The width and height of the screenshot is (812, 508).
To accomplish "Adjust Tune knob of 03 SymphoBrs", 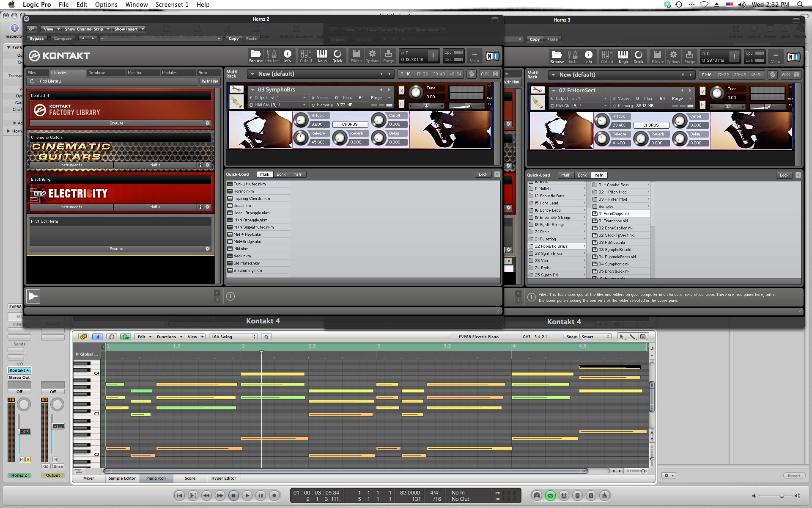I will pyautogui.click(x=416, y=92).
